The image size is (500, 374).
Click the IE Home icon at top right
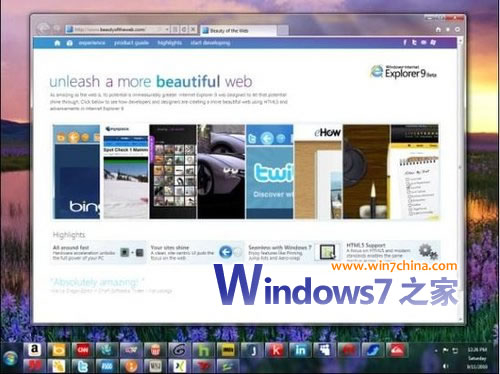pyautogui.click(x=438, y=30)
